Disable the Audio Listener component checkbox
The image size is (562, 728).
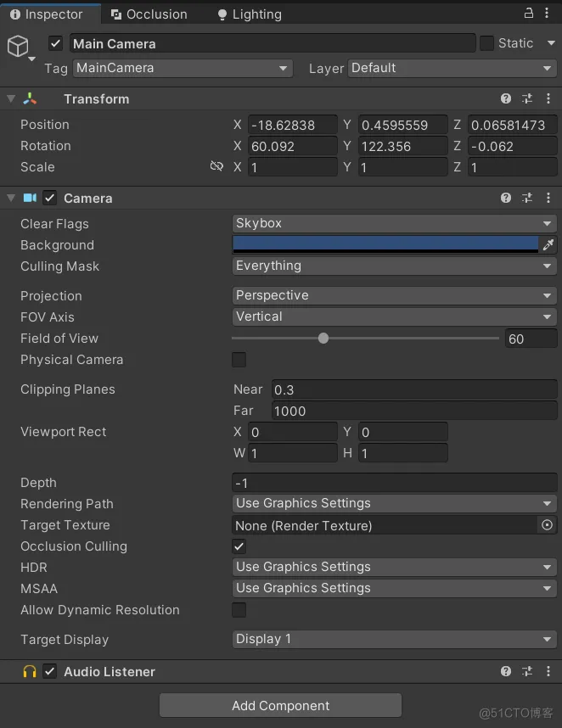[x=50, y=671]
